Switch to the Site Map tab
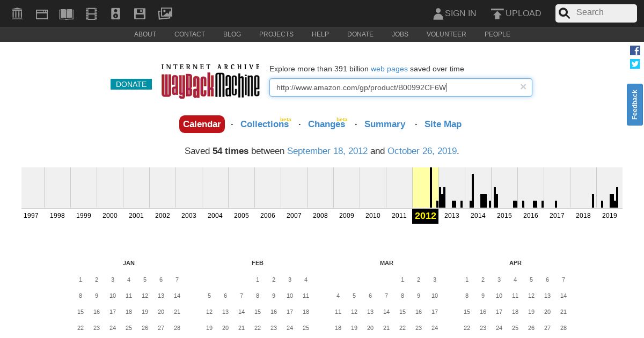Screen dimensions: 644x338 443,124
